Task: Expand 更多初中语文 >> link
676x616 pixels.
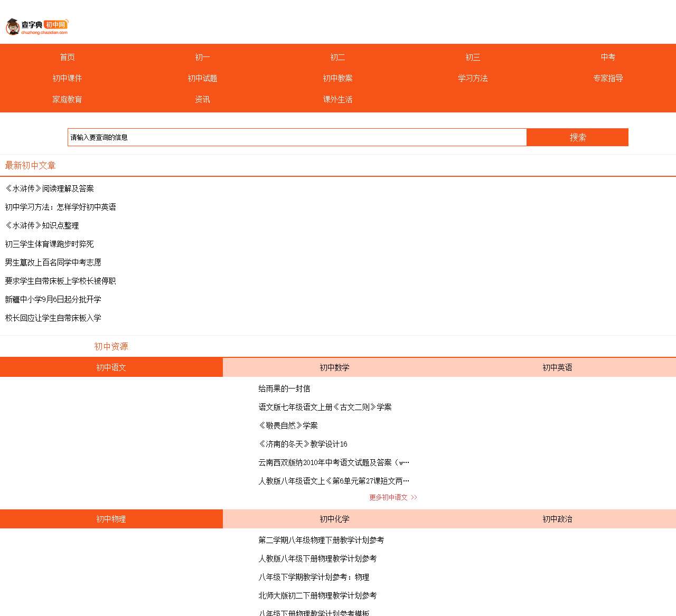Action: click(x=393, y=497)
